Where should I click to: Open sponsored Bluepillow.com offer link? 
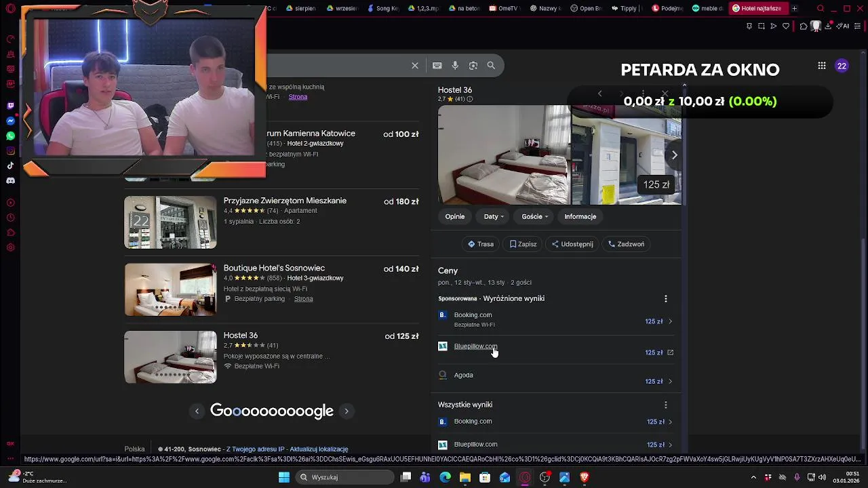pos(475,346)
